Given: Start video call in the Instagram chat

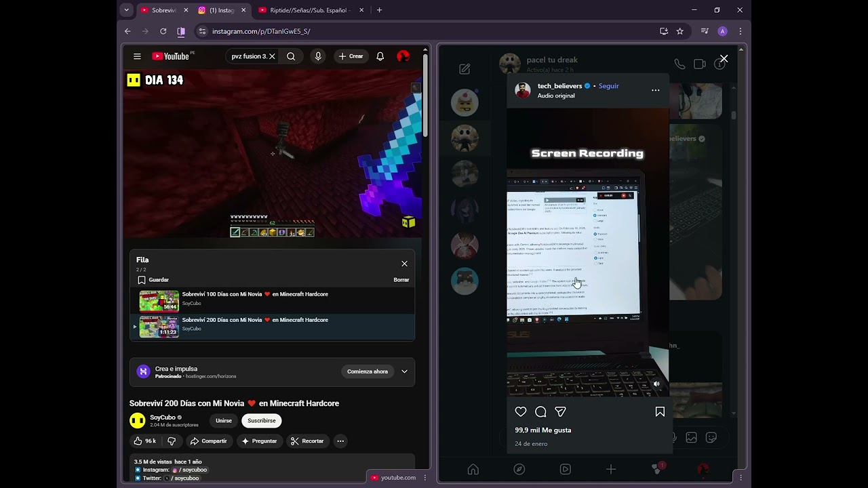Looking at the screenshot, I should [700, 64].
